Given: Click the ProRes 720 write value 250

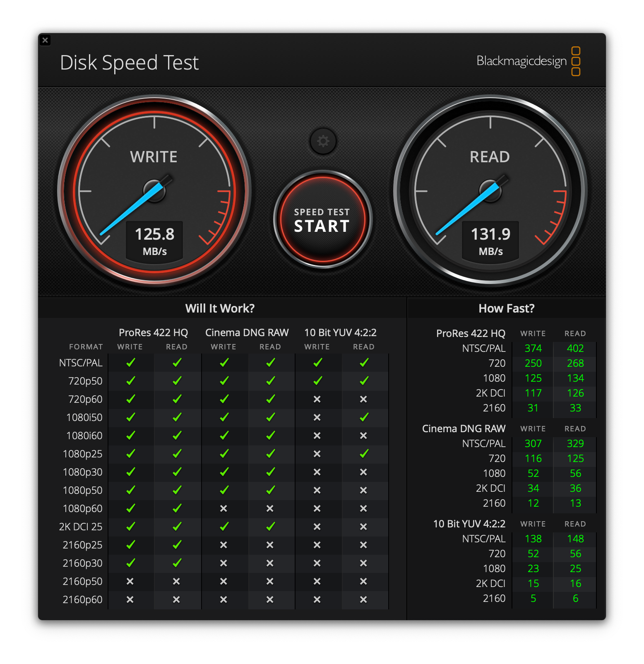Looking at the screenshot, I should (533, 363).
